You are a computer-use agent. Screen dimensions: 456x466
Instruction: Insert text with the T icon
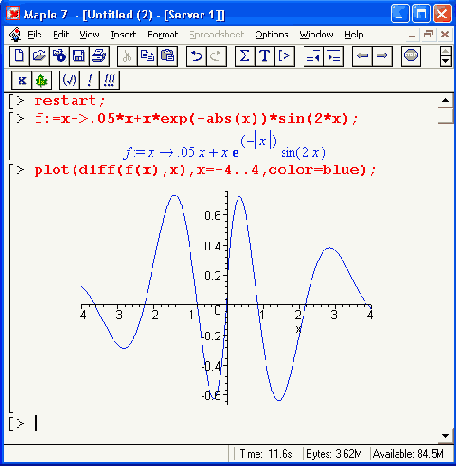(x=265, y=56)
